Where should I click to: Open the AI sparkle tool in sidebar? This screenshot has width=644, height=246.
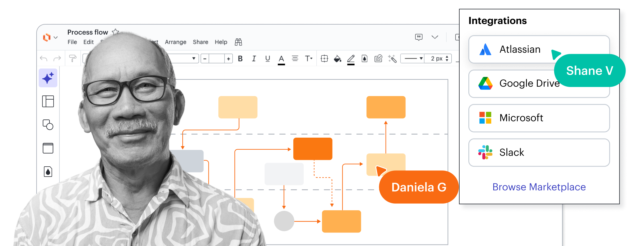[x=48, y=78]
